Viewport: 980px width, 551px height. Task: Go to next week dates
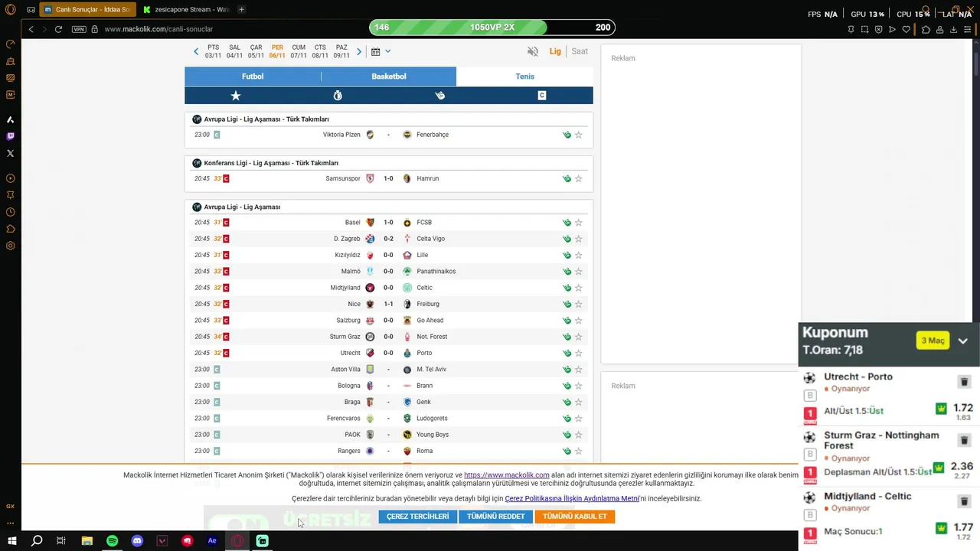pyautogui.click(x=359, y=51)
